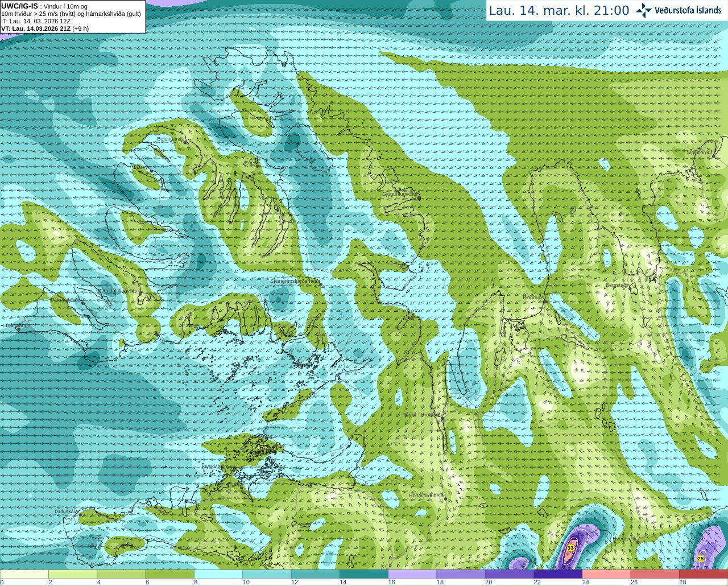728x586 pixels.
Task: Click the 'VT: Lau. 14.03.2026 21Z' valid time line
Action: (x=36, y=28)
